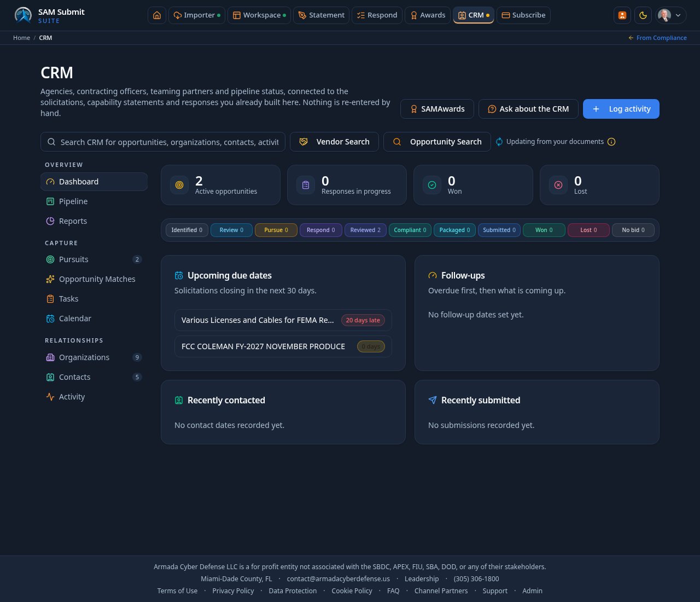Click the refresh icon before Updating from your documents

pyautogui.click(x=499, y=142)
